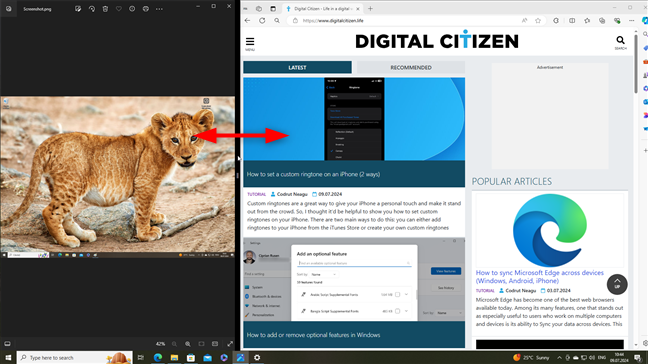Open Edge collections

pos(602,21)
